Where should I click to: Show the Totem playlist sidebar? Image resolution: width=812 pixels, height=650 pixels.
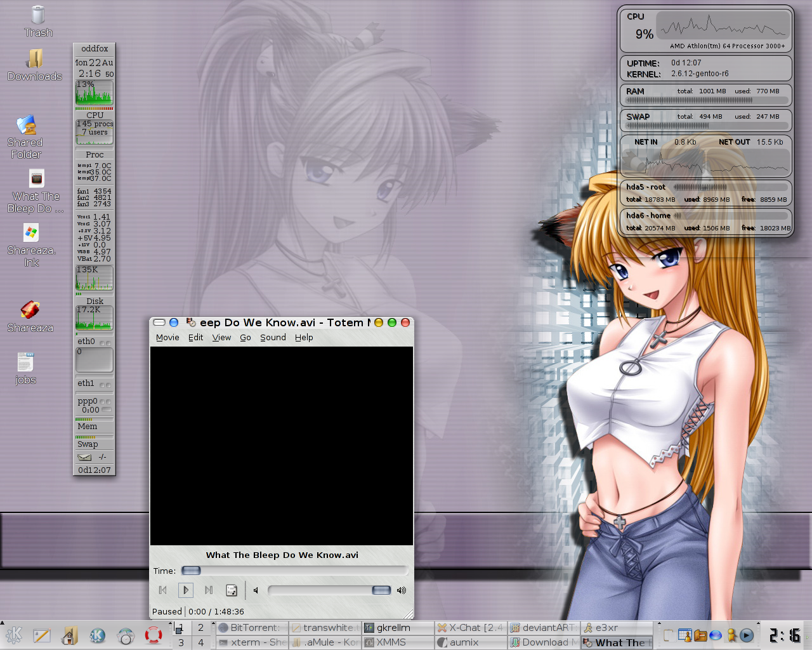[232, 590]
